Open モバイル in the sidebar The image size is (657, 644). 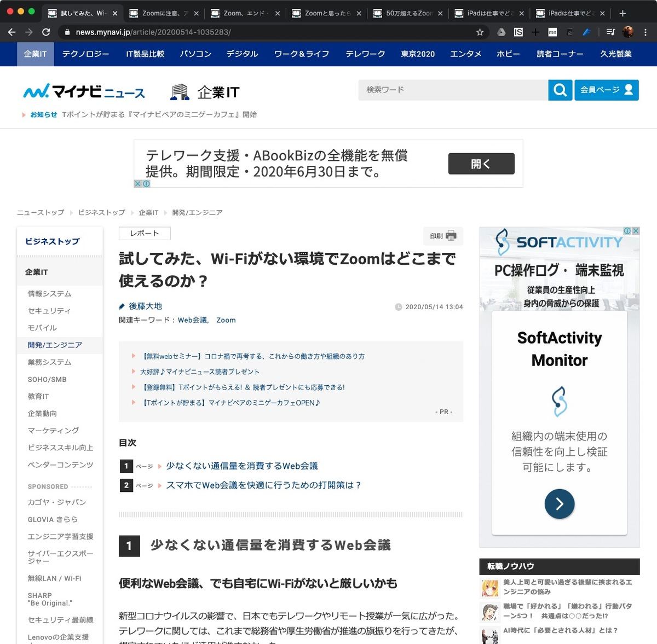pos(42,328)
